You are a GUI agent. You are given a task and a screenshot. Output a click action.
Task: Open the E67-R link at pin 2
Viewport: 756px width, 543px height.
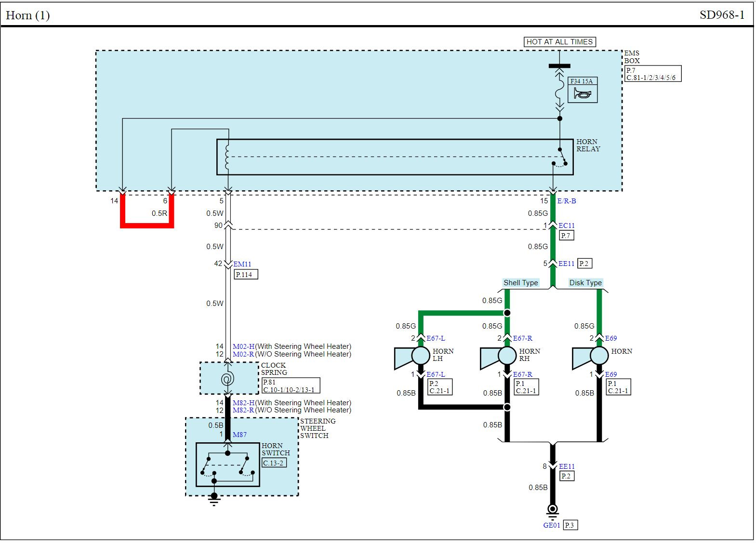(x=523, y=338)
